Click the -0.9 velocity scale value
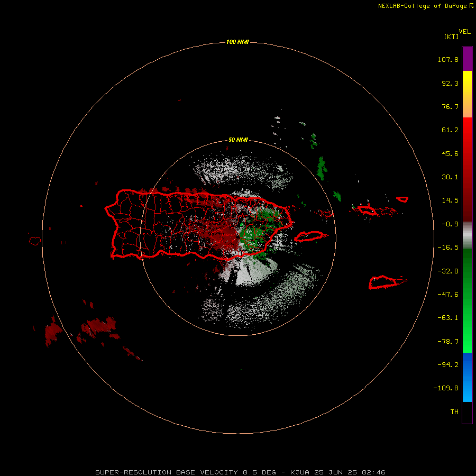The image size is (476, 476). 450,224
